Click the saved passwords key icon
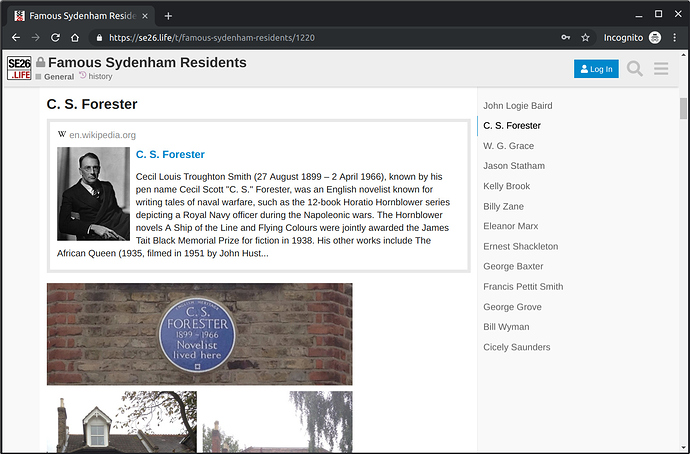Viewport: 690px width, 454px height. (x=567, y=38)
